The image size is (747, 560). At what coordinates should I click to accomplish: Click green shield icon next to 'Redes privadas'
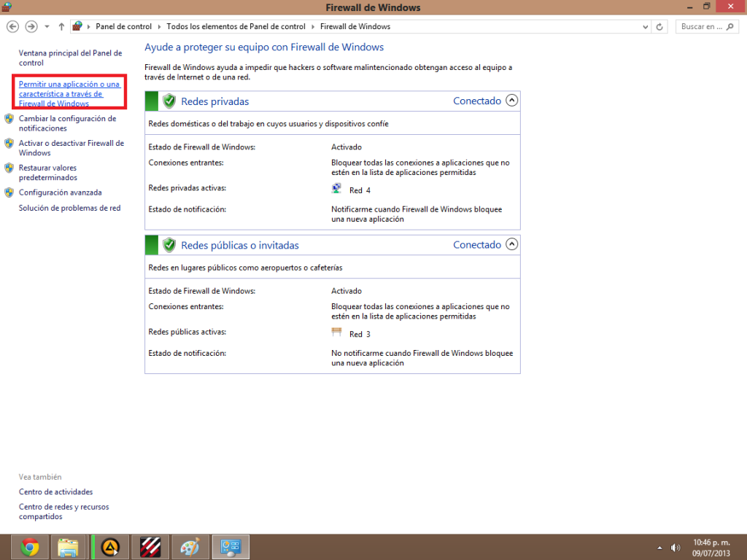pyautogui.click(x=169, y=101)
